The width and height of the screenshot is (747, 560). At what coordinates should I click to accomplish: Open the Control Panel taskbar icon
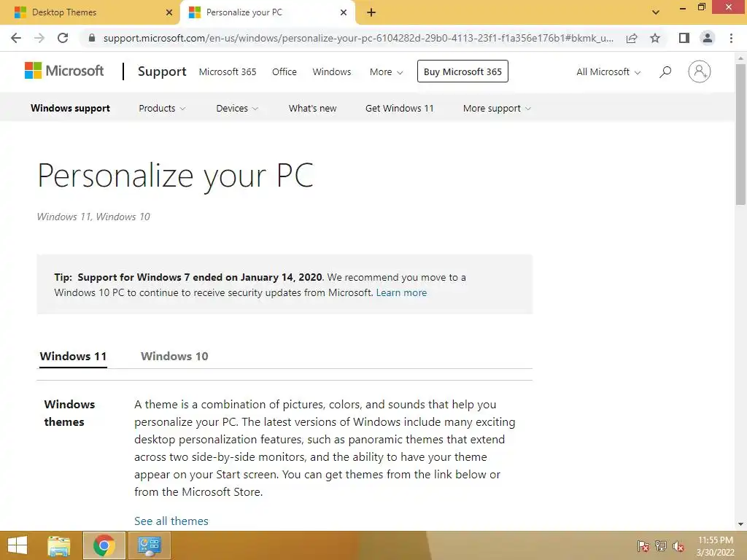pyautogui.click(x=149, y=545)
